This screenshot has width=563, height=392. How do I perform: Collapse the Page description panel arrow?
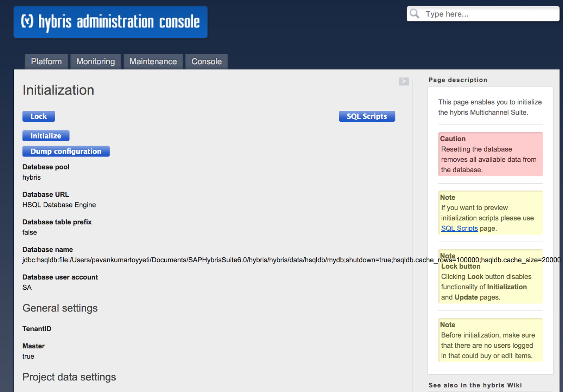(x=404, y=82)
